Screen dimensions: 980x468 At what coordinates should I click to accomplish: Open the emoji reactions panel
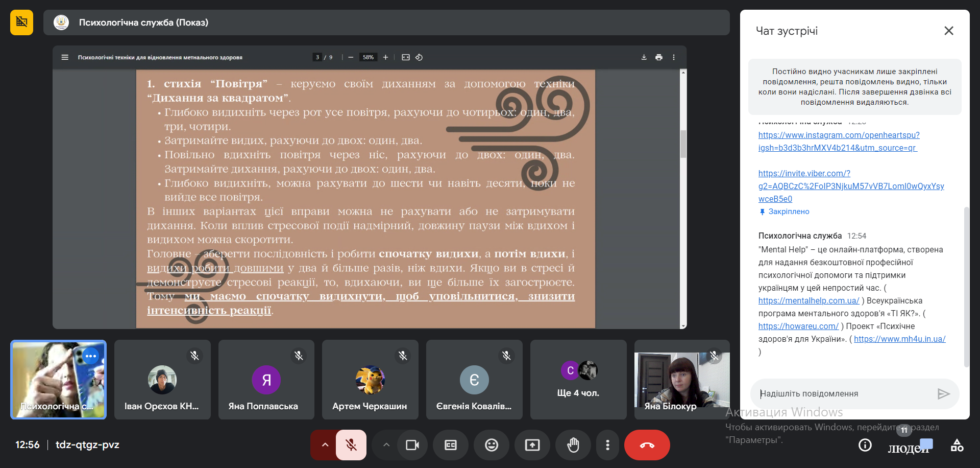click(x=492, y=445)
